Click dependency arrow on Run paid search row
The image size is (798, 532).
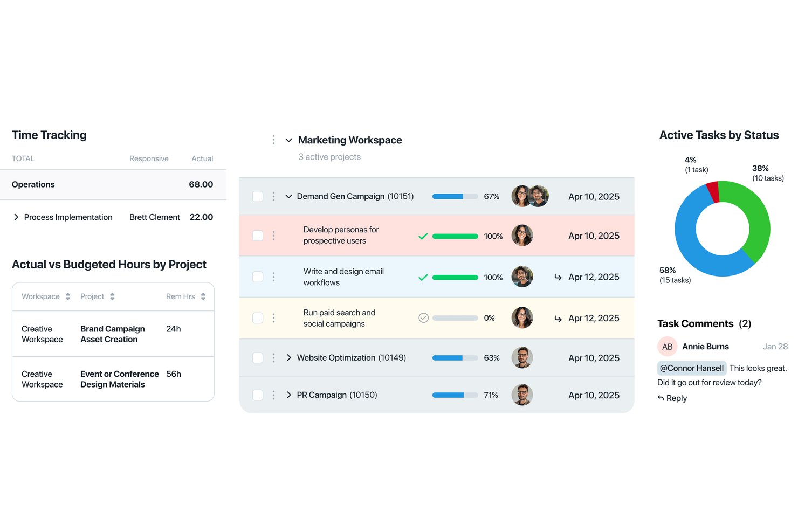point(558,319)
